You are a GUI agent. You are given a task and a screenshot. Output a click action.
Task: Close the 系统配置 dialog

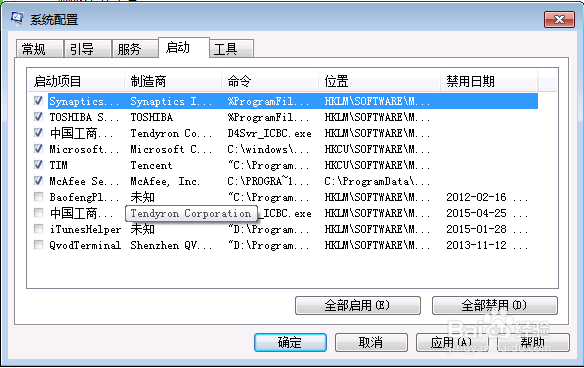[x=559, y=19]
